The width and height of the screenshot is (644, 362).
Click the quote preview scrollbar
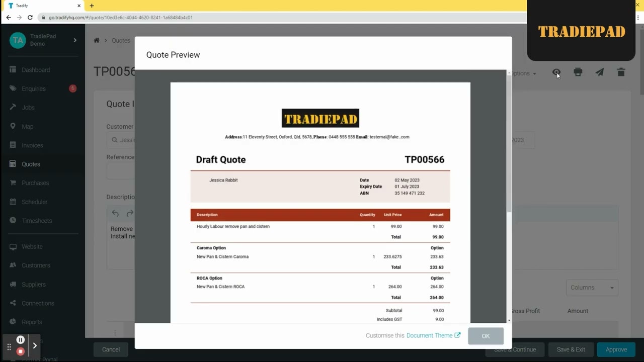click(x=509, y=143)
